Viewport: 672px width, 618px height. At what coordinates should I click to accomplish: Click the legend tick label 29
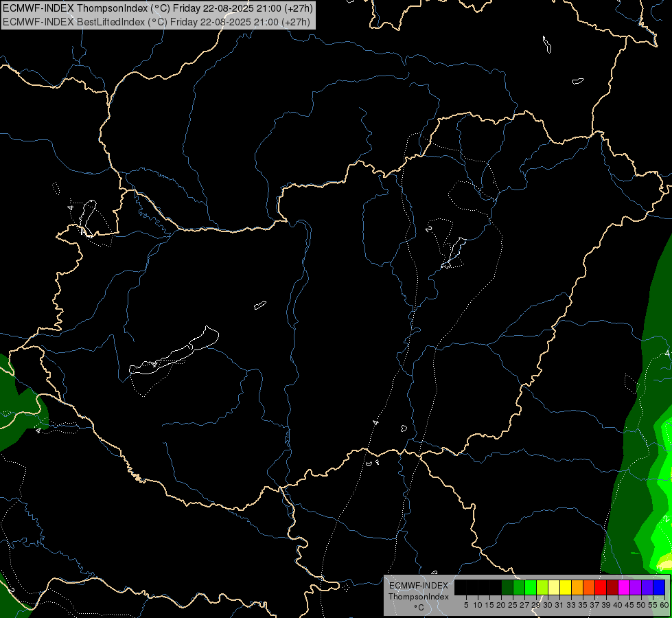536,605
